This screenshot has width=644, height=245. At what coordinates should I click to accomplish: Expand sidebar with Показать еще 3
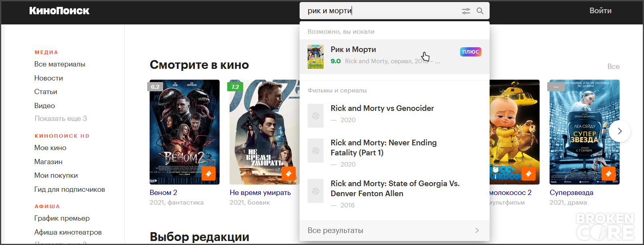tap(61, 118)
